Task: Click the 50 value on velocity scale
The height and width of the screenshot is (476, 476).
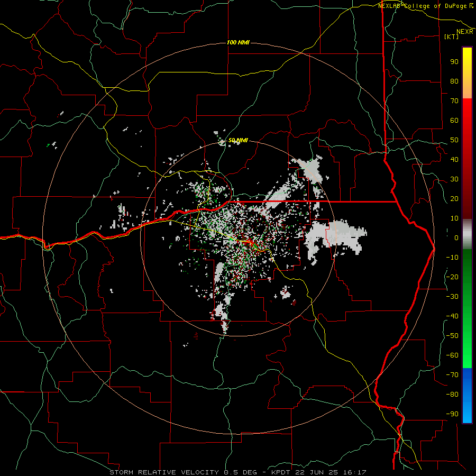Action: click(454, 140)
